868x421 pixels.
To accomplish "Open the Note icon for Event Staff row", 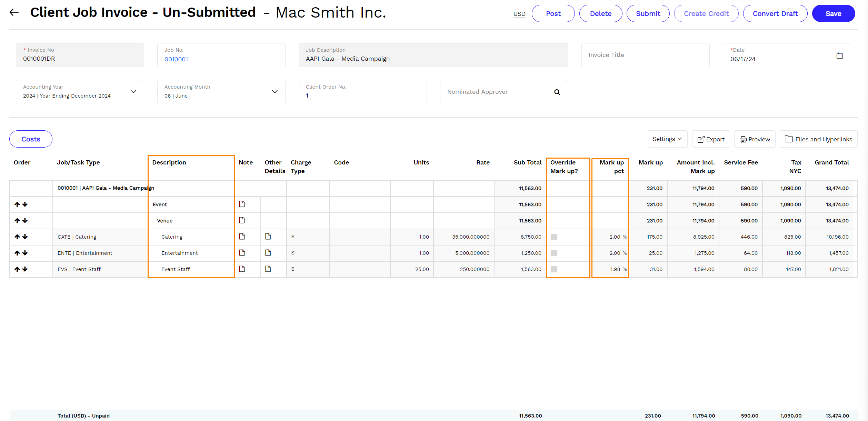I will click(242, 269).
